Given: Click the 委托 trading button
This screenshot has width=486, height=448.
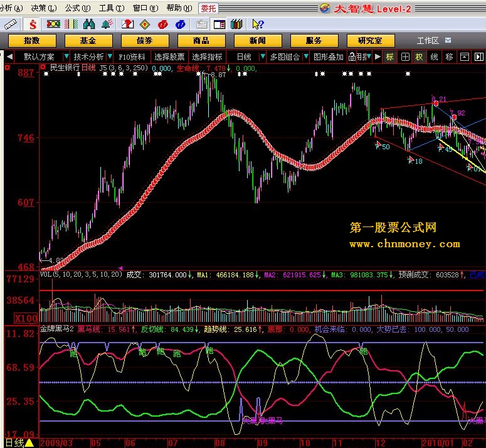Looking at the screenshot, I should pyautogui.click(x=208, y=8).
